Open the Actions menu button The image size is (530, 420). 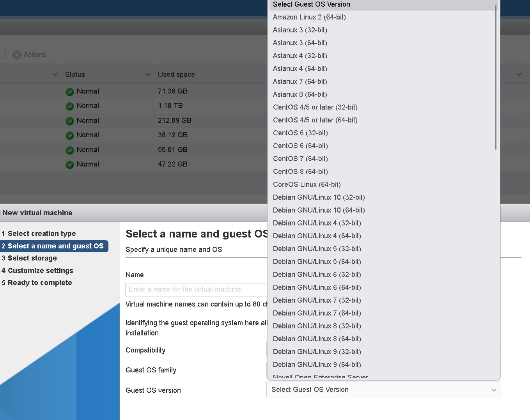pyautogui.click(x=29, y=55)
